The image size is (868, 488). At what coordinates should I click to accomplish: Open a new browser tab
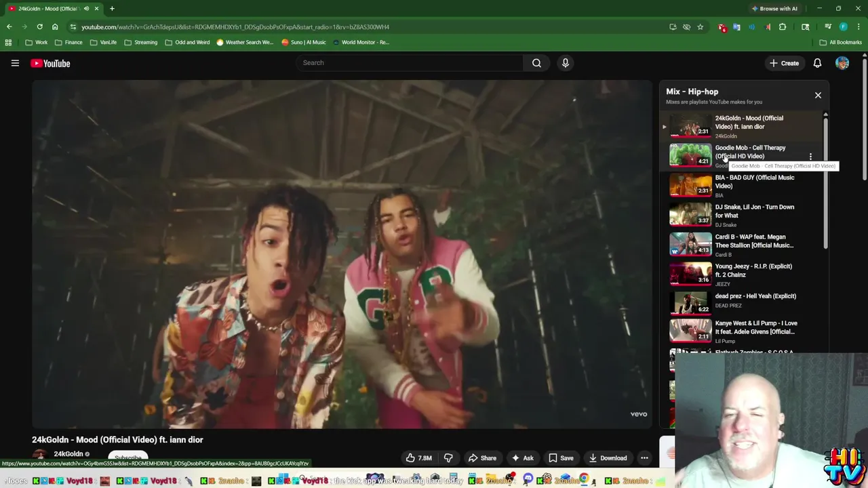click(112, 9)
